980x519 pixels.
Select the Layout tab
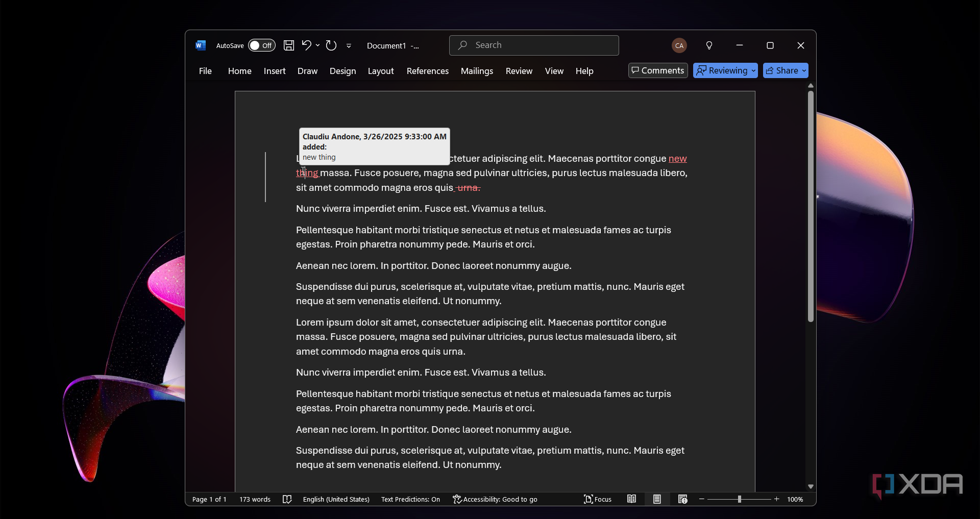(x=381, y=71)
